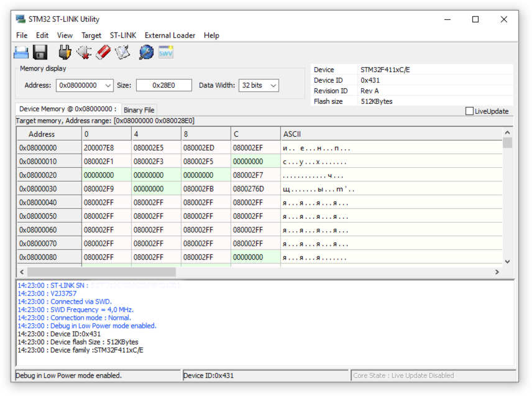Viewport: 532px width, 396px height.
Task: Click the vertical scrollbar thumb of memory table
Action: (x=508, y=142)
